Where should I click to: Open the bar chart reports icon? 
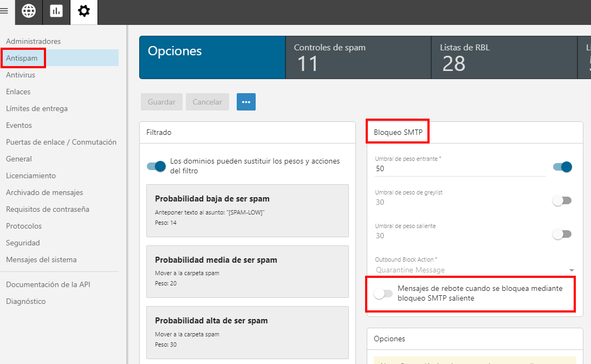click(56, 11)
